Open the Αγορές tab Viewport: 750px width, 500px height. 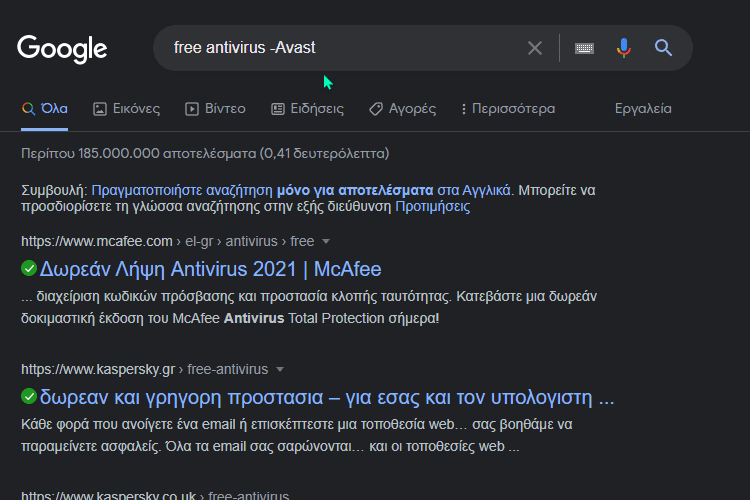(x=402, y=109)
